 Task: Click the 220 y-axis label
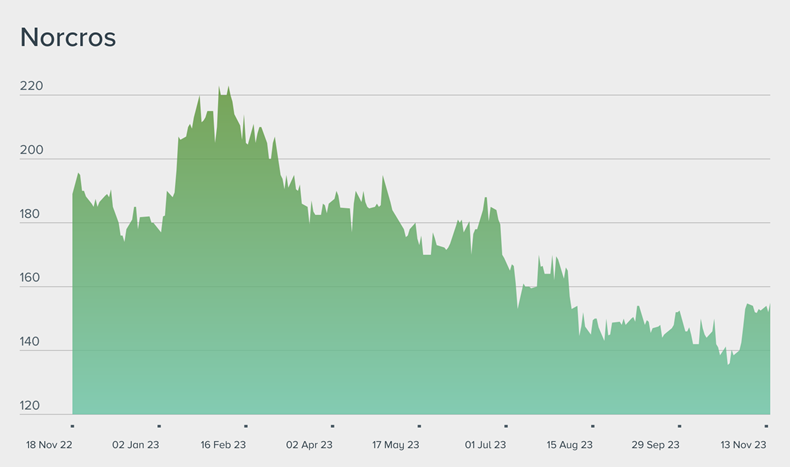tap(31, 87)
